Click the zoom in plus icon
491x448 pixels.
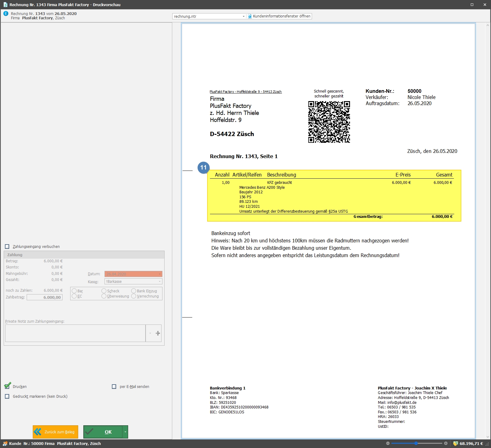(x=446, y=443)
